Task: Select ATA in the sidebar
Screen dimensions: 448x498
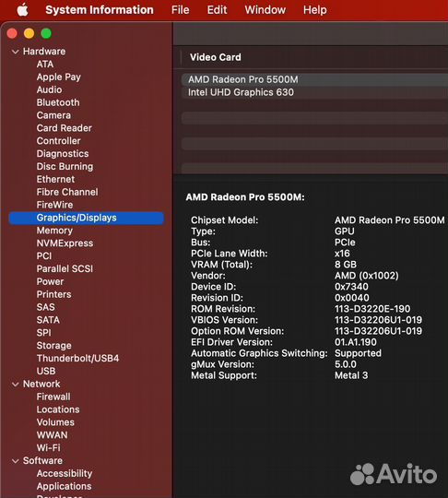Action: click(x=45, y=65)
